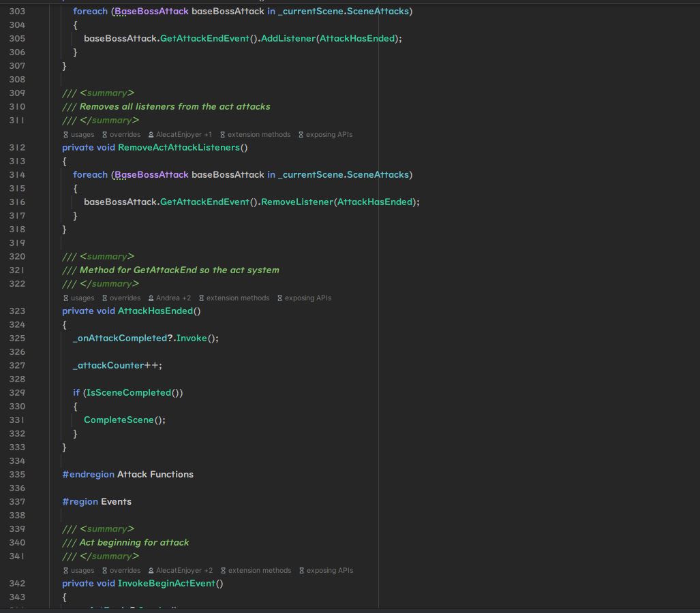Click overrides hint above AttackHasEnded
This screenshot has height=613, width=700.
point(121,298)
